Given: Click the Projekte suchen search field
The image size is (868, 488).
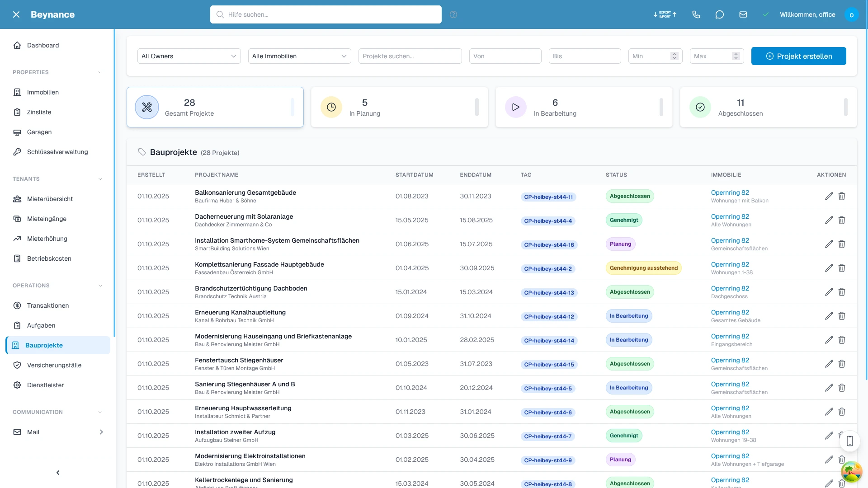Looking at the screenshot, I should [410, 56].
